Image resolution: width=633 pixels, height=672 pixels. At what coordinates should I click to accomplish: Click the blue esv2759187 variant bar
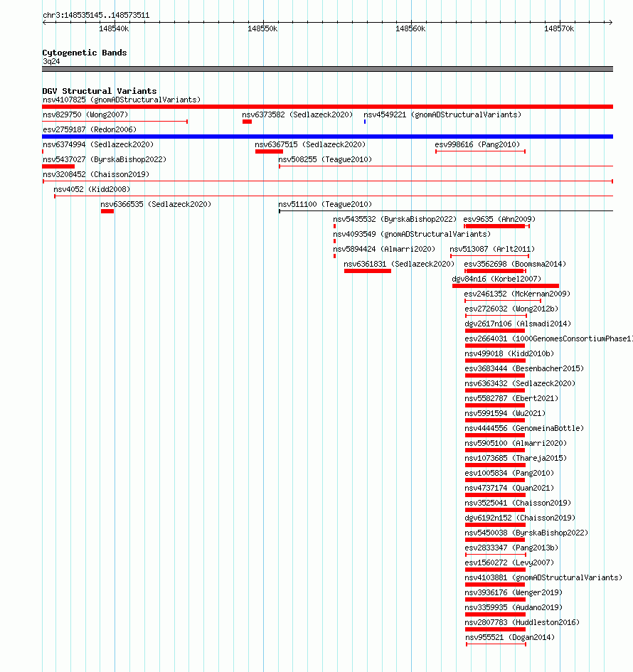coord(327,137)
